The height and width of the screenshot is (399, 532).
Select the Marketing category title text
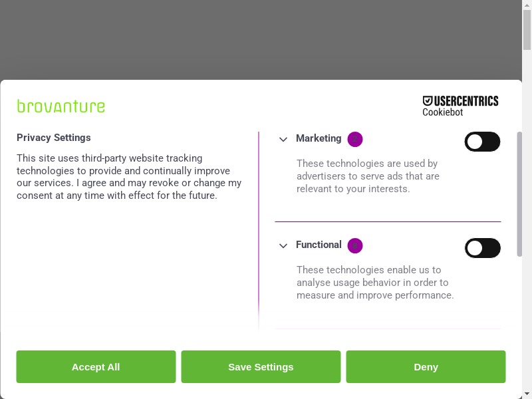319,138
